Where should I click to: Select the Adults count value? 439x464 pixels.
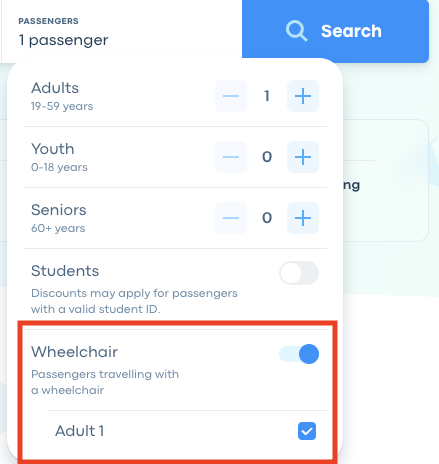click(267, 96)
